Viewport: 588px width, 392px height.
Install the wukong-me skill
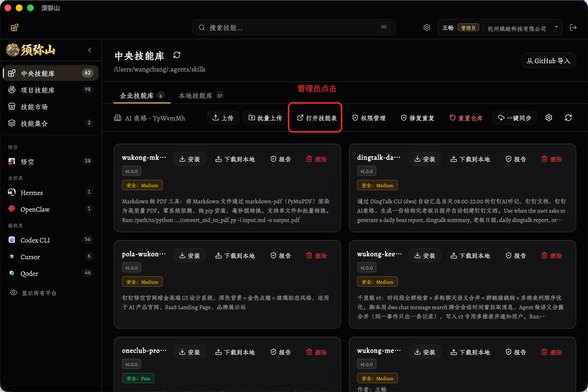425,352
